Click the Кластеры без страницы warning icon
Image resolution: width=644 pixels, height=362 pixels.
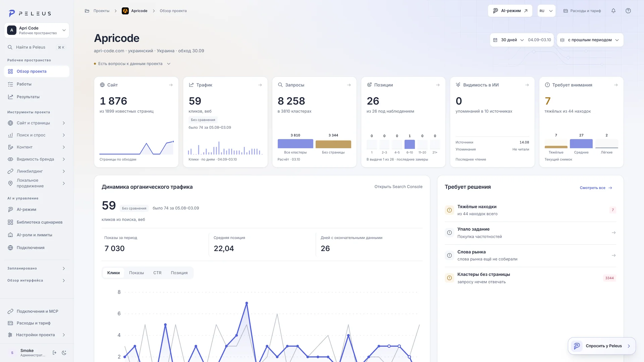click(449, 278)
